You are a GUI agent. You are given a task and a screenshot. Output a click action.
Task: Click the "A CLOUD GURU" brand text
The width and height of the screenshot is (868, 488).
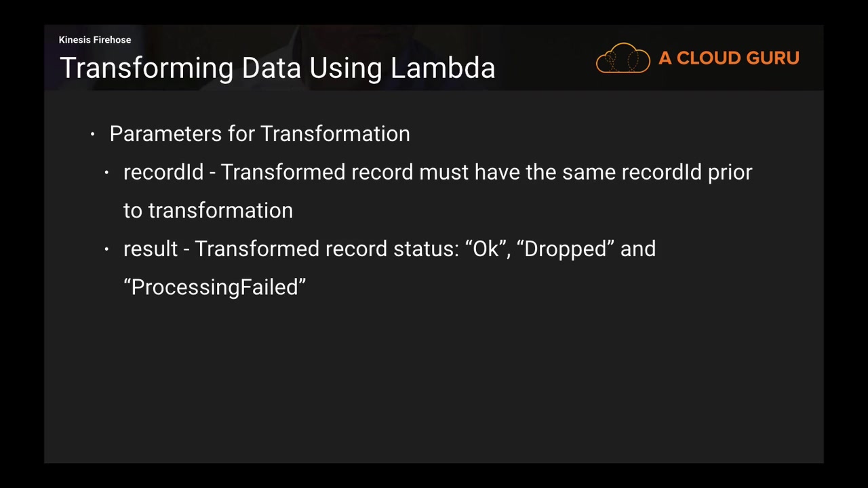(x=728, y=58)
